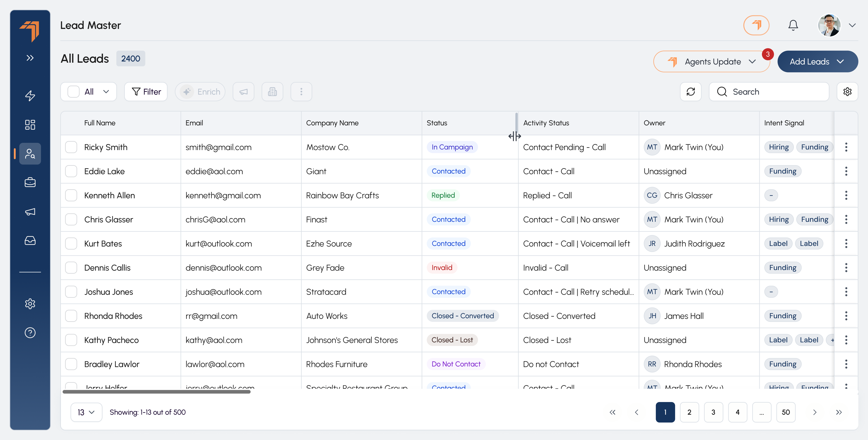The image size is (868, 440).
Task: Open table settings gear icon
Action: point(847,92)
